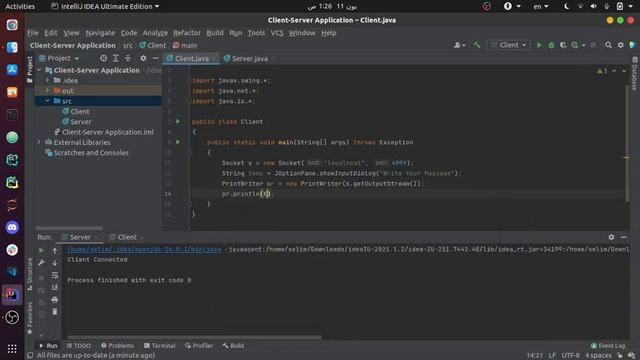Toggle soft-wrap in Run console
The width and height of the screenshot is (640, 360).
click(55, 276)
